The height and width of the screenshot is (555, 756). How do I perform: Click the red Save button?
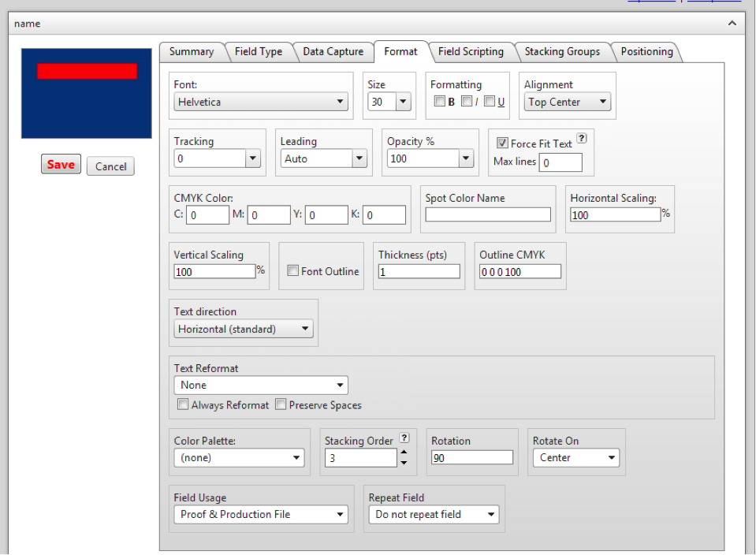pos(61,165)
